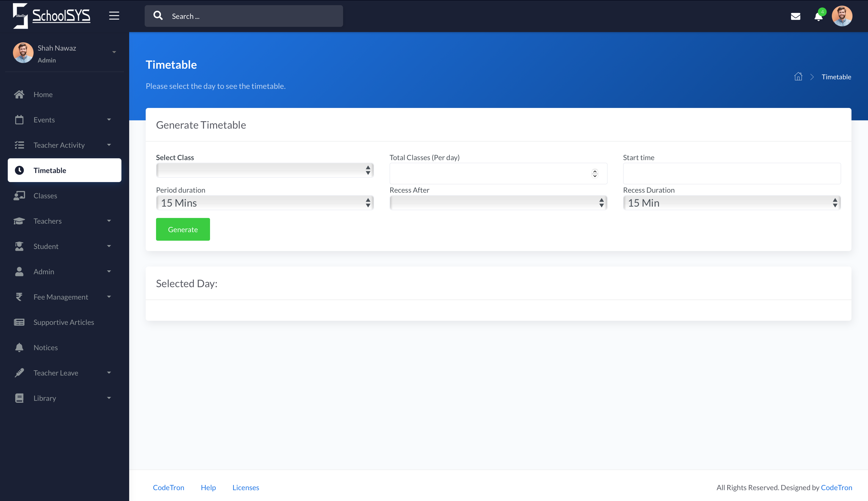The height and width of the screenshot is (501, 868).
Task: Click Total Classes stepper arrows
Action: click(x=594, y=174)
